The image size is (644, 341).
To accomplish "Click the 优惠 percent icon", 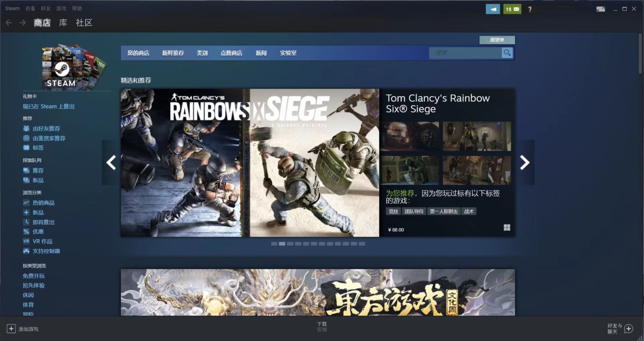I will [x=26, y=232].
